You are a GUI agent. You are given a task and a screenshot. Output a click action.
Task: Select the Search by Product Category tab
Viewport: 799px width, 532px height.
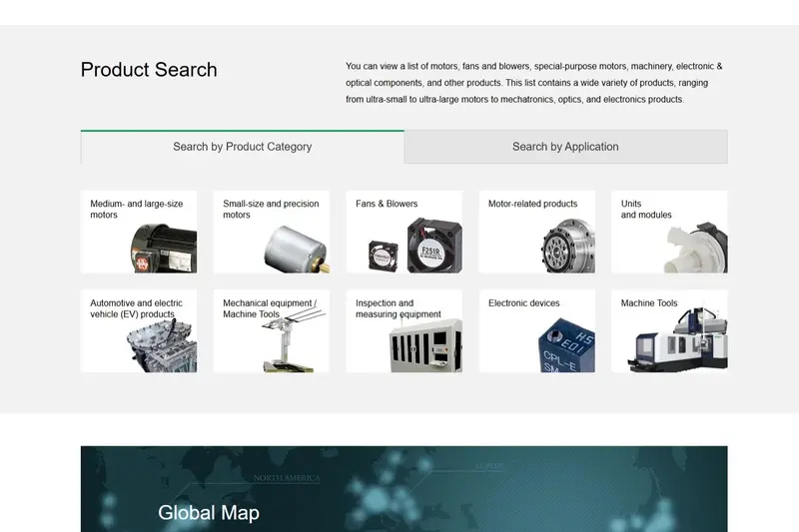coord(242,147)
